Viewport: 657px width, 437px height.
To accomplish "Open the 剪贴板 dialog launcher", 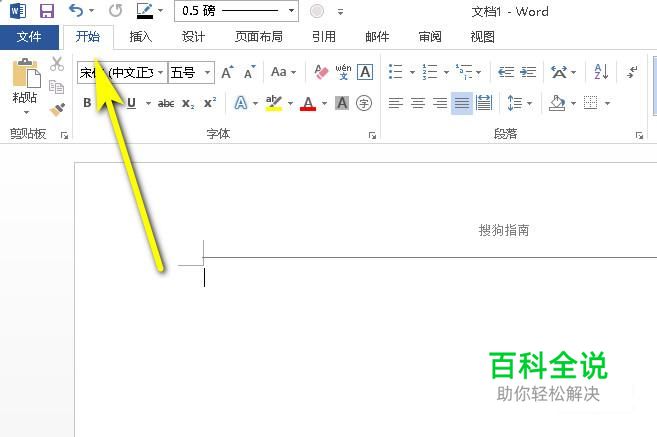I will pyautogui.click(x=64, y=135).
